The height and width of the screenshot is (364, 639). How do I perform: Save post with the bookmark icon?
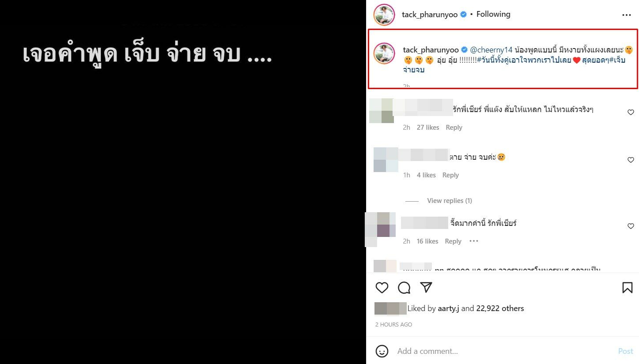627,288
